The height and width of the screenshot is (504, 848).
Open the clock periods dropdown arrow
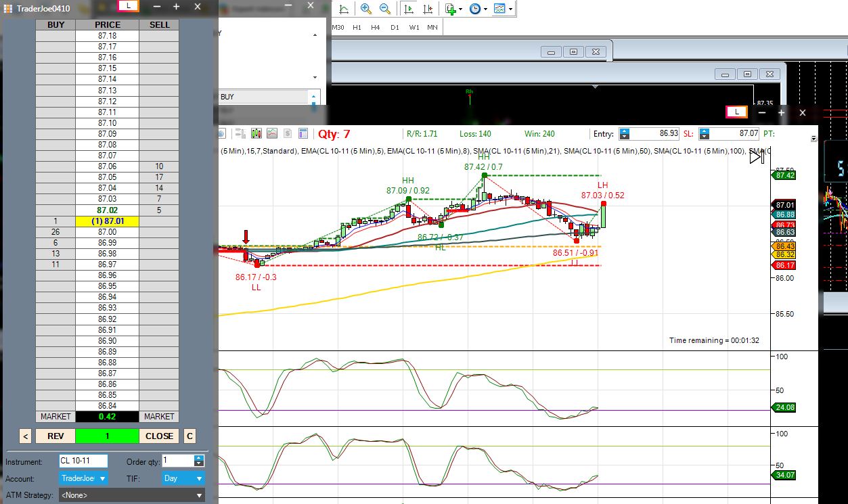[485, 9]
